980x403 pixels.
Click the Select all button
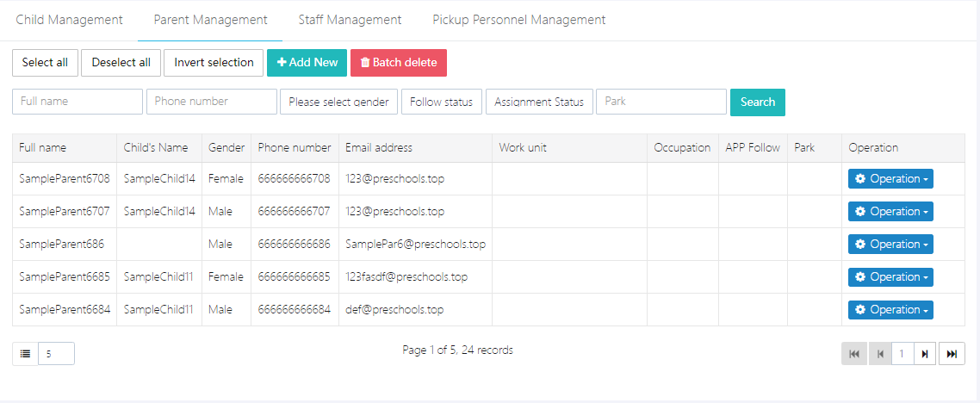pyautogui.click(x=45, y=63)
